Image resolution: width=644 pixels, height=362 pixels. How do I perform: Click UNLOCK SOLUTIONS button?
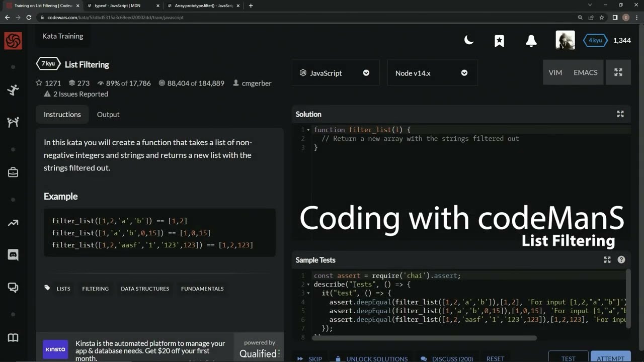pos(371,358)
